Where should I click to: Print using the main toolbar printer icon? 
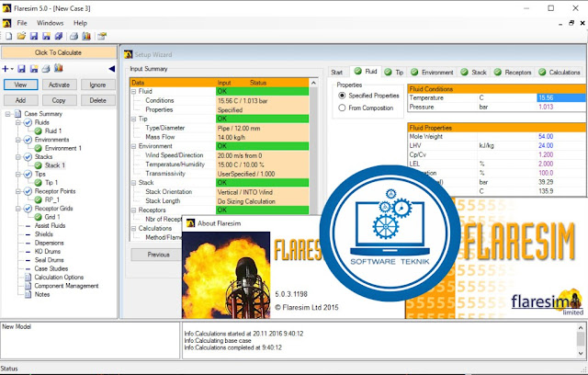click(x=73, y=36)
